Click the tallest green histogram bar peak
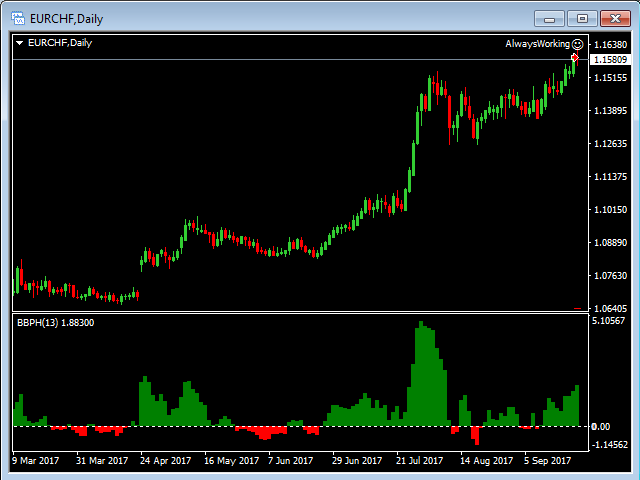Screen dimensions: 640x480 tap(421, 324)
